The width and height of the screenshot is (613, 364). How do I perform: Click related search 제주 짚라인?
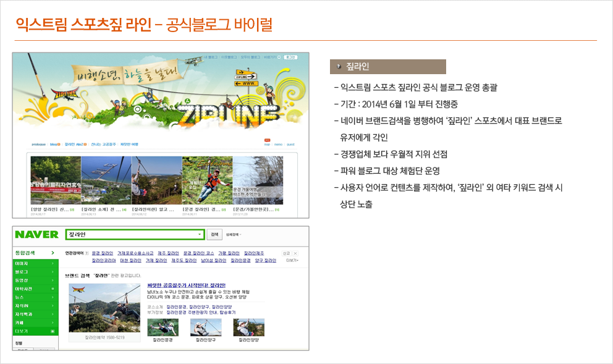click(168, 253)
